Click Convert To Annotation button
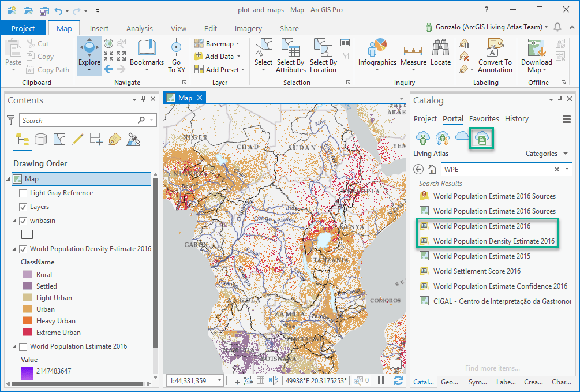Image resolution: width=580 pixels, height=392 pixels. coord(495,55)
